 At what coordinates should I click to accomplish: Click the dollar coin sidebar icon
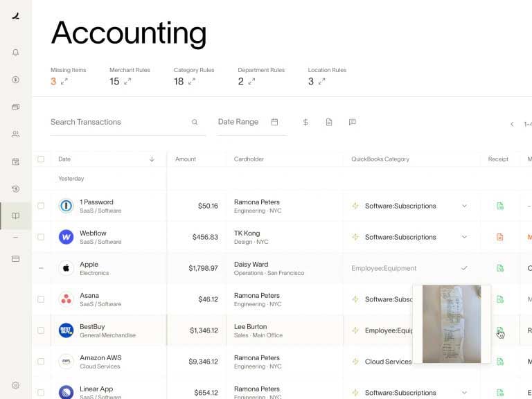[15, 80]
